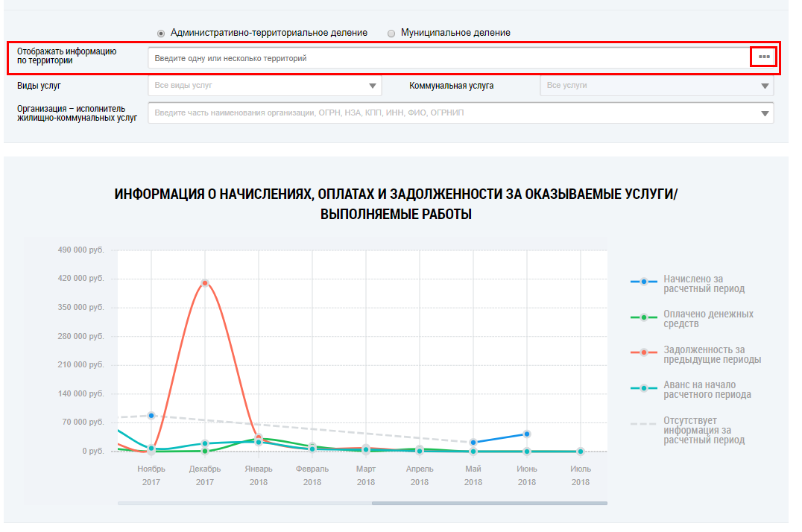Click the teal data point at Июль 2018
802x532 pixels.
(581, 452)
